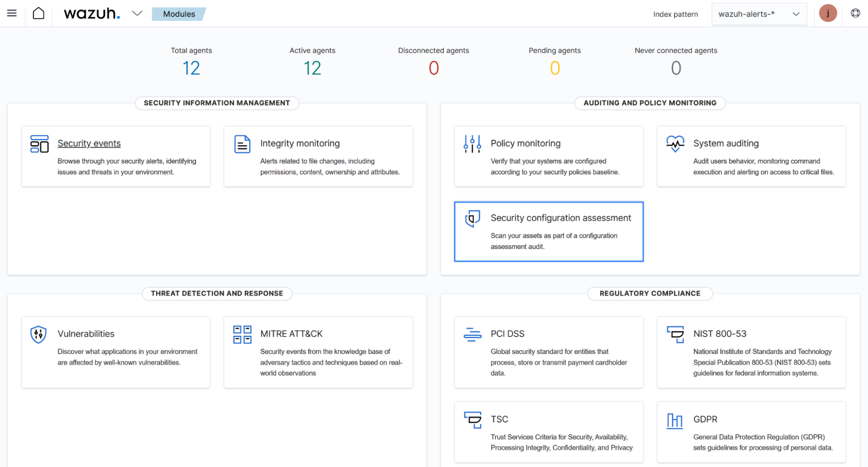Click the Security Information Management heading

coord(217,103)
